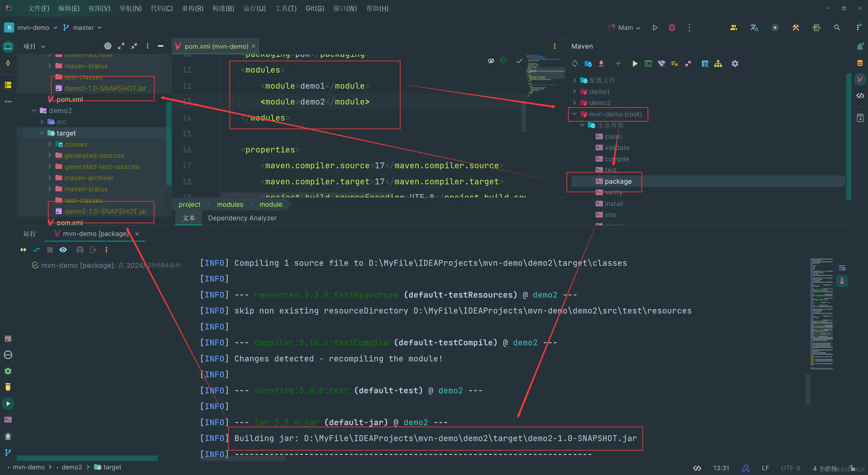Open the 构建(B) menu
This screenshot has height=475, width=868.
[x=223, y=8]
